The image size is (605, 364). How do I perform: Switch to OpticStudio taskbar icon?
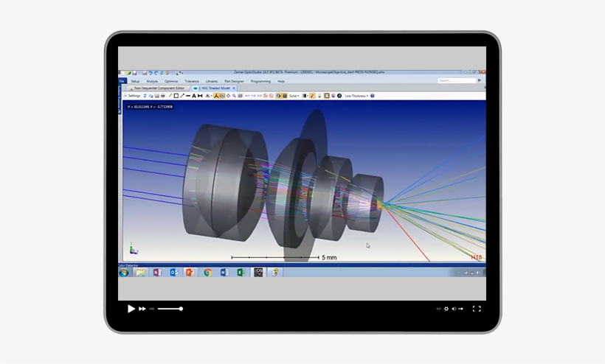[x=258, y=273]
